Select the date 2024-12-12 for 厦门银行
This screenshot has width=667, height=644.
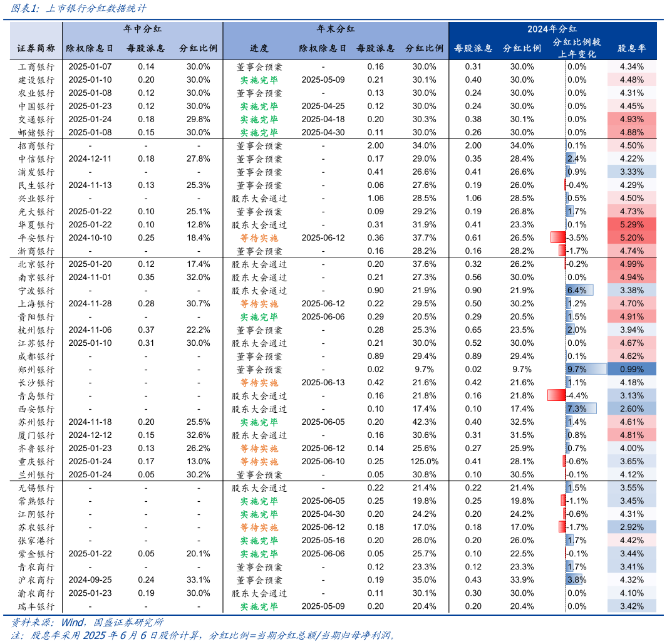pos(90,435)
